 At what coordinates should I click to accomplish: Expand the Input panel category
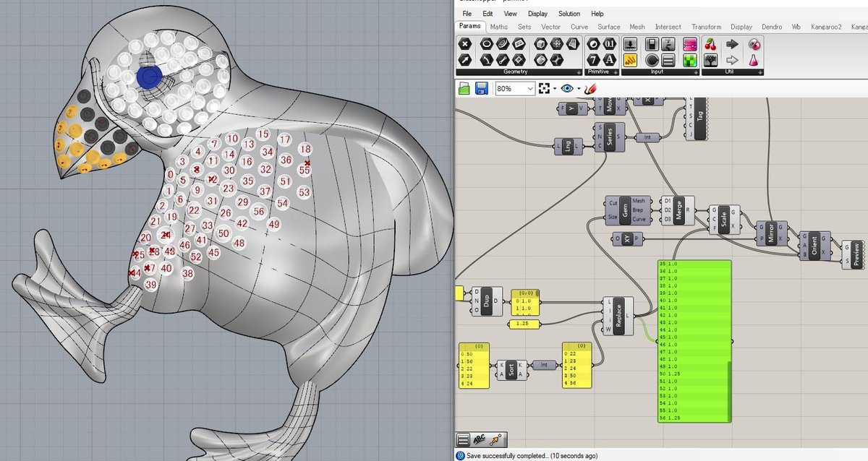tap(696, 72)
